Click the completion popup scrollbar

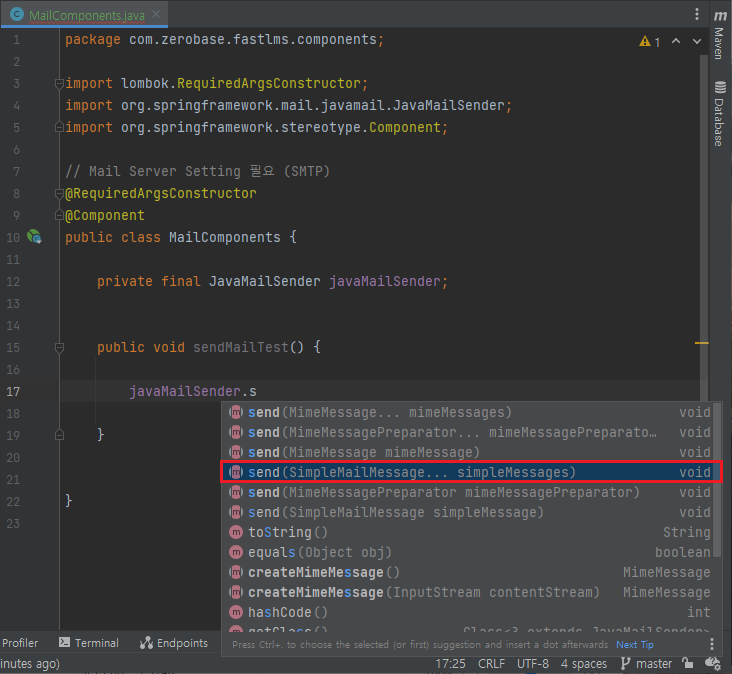[718, 481]
